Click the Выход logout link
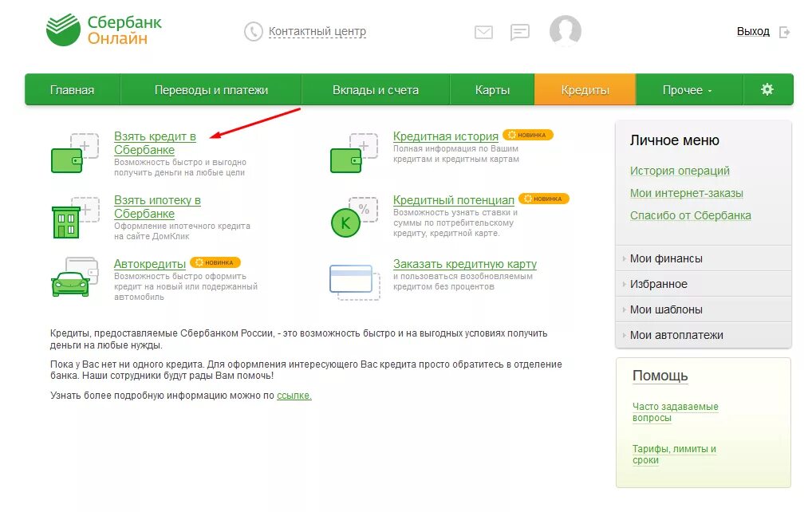 [x=753, y=32]
